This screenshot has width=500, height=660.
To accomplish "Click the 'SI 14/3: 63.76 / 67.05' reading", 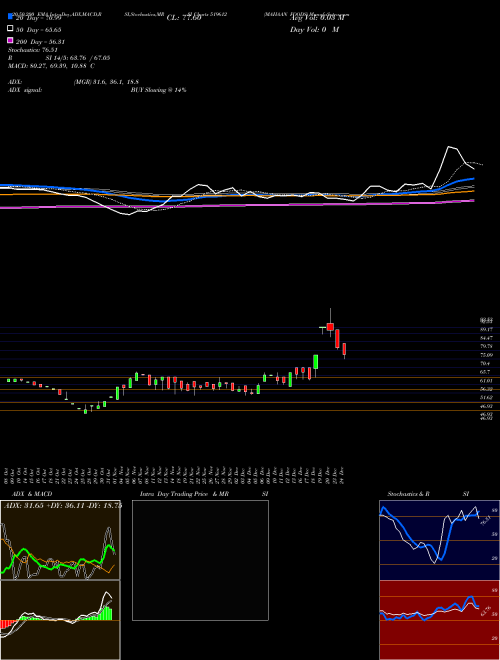I will click(x=78, y=58).
